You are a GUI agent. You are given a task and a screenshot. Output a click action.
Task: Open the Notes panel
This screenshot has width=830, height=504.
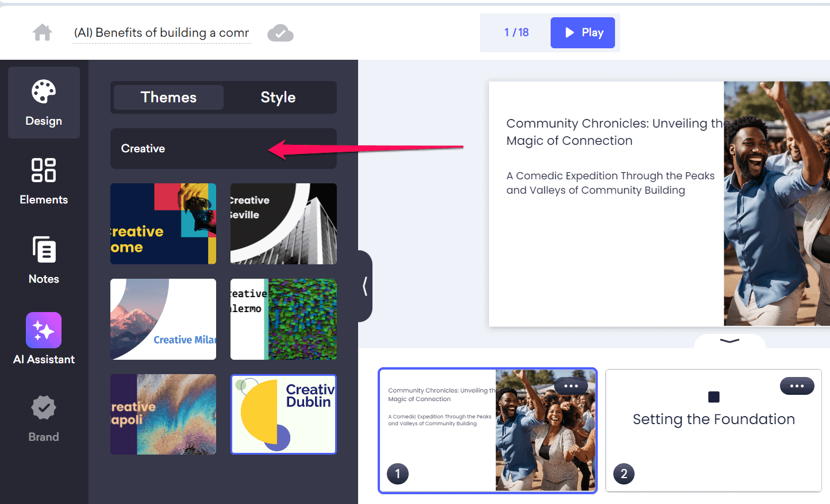coord(44,260)
